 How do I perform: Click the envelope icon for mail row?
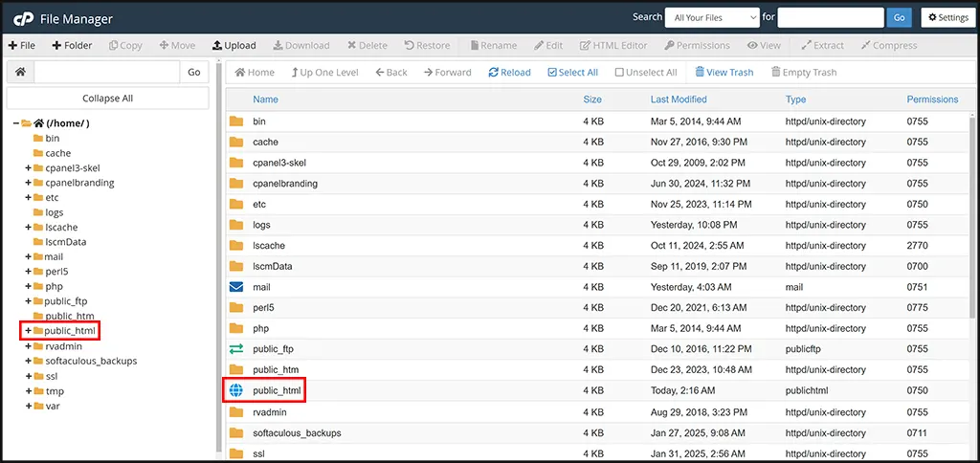point(235,287)
